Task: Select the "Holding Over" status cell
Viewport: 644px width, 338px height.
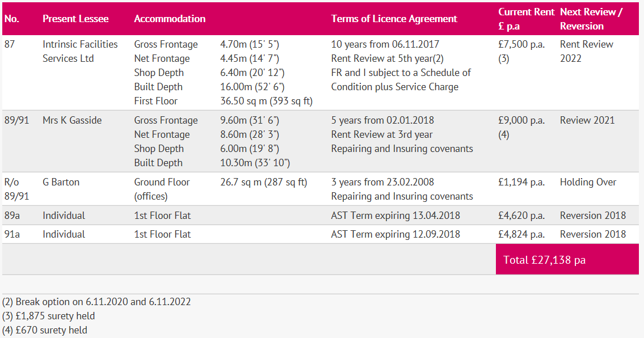Action: [588, 182]
